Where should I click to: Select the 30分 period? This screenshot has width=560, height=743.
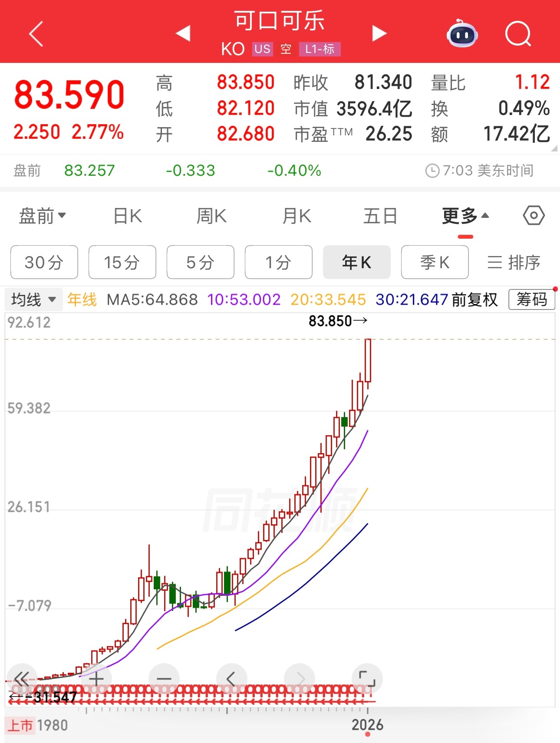pyautogui.click(x=44, y=262)
